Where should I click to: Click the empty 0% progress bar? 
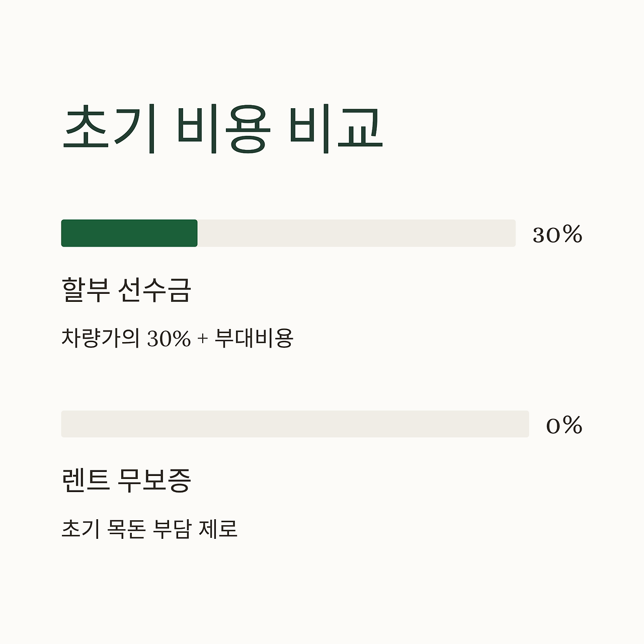pos(295,424)
